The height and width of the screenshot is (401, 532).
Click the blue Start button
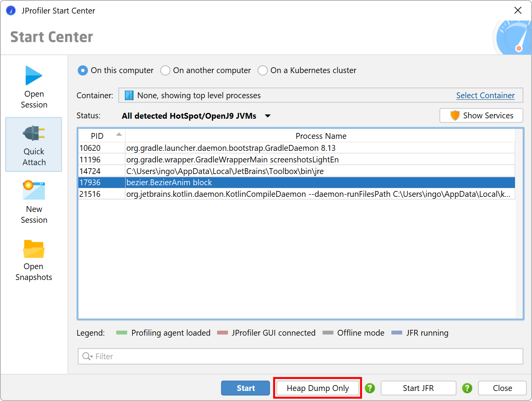(x=245, y=388)
